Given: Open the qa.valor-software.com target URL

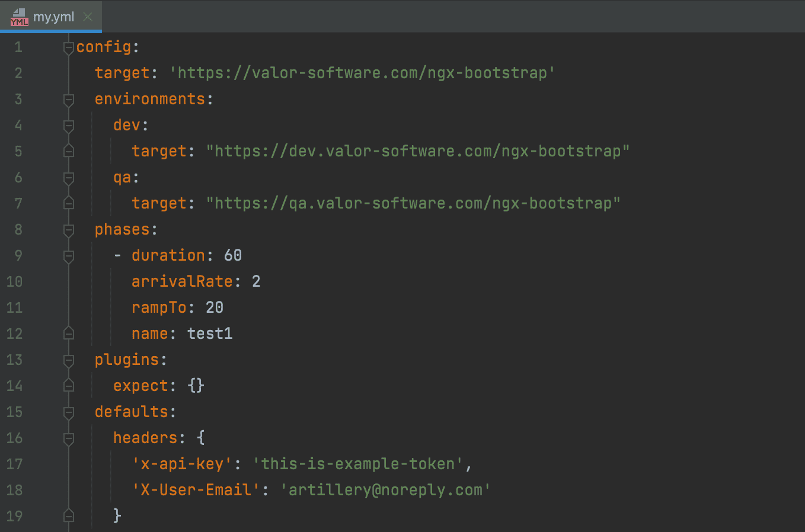Looking at the screenshot, I should [413, 203].
